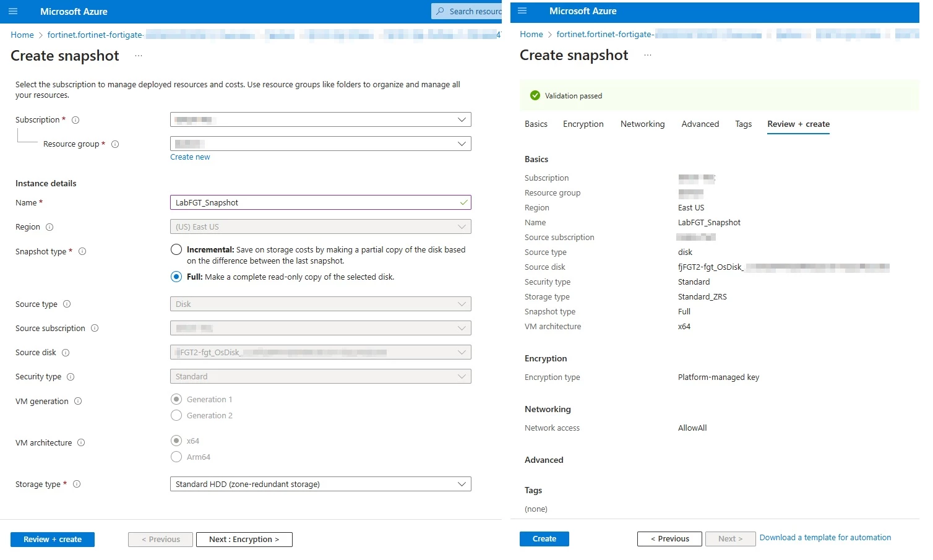Open the Storage type dropdown

(x=320, y=484)
